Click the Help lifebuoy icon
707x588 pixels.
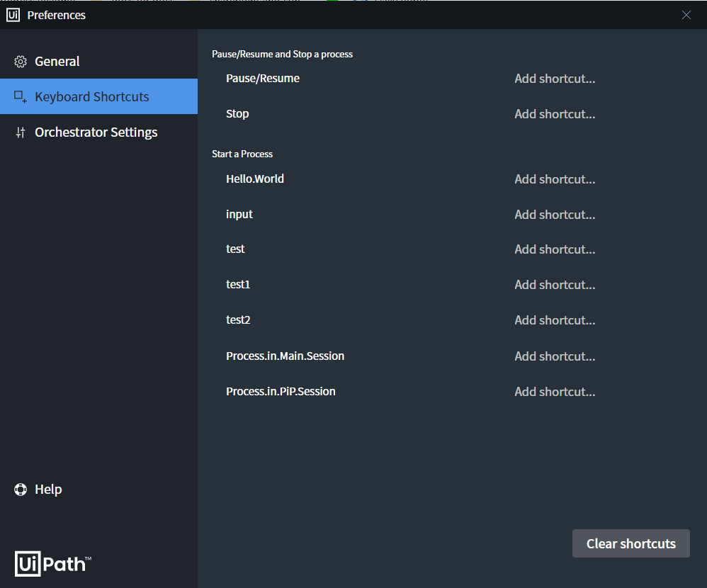click(x=21, y=490)
